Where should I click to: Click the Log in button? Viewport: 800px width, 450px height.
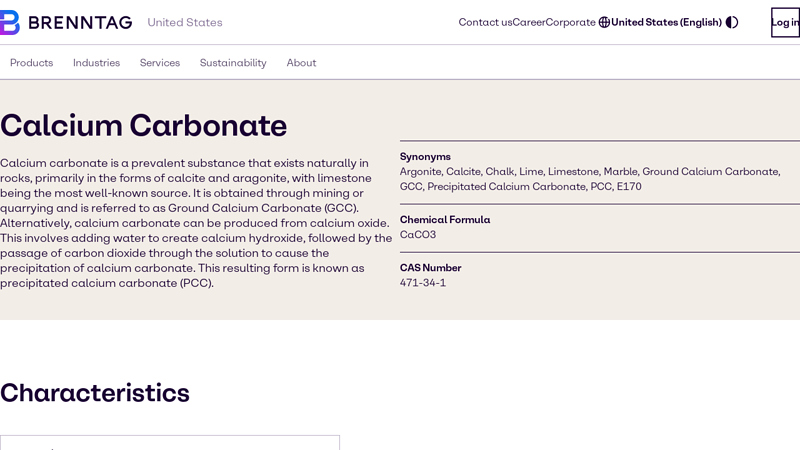coord(785,22)
